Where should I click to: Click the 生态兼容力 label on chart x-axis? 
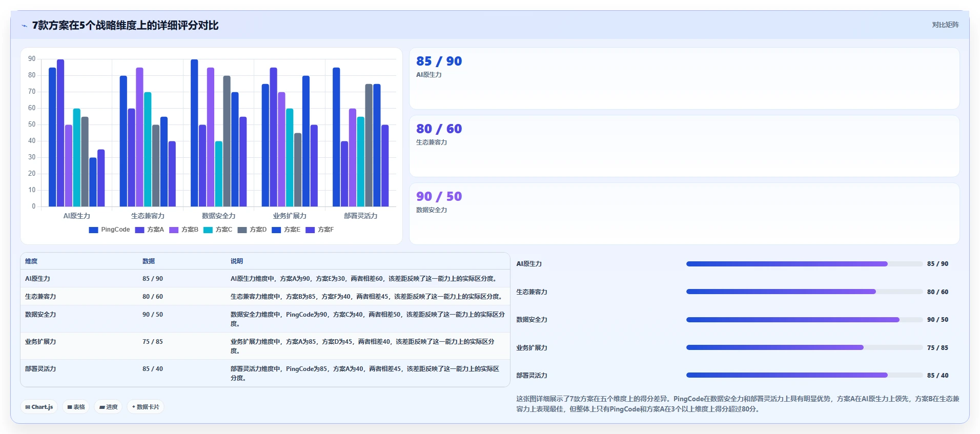(148, 216)
